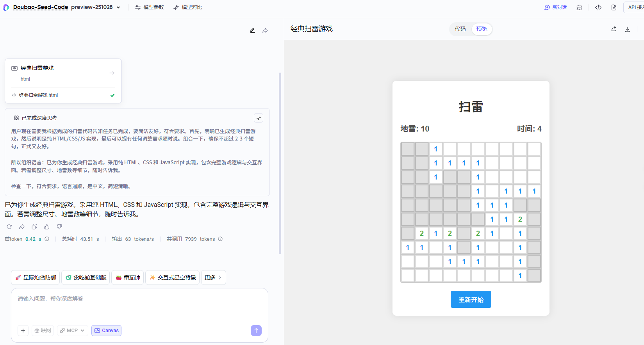Open the 模型对比 comparison view
644x345 pixels.
(188, 7)
